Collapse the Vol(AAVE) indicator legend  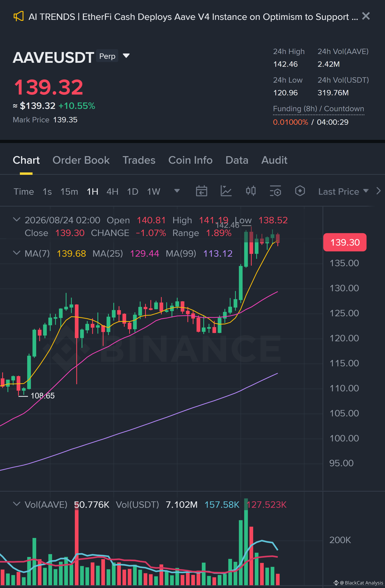(16, 504)
